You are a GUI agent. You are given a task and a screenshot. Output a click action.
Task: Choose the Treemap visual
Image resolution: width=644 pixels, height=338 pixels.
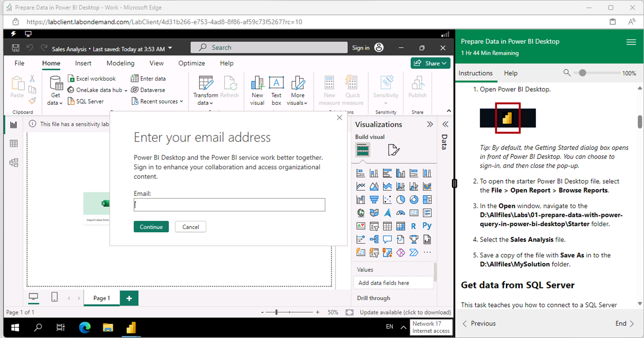pyautogui.click(x=427, y=200)
